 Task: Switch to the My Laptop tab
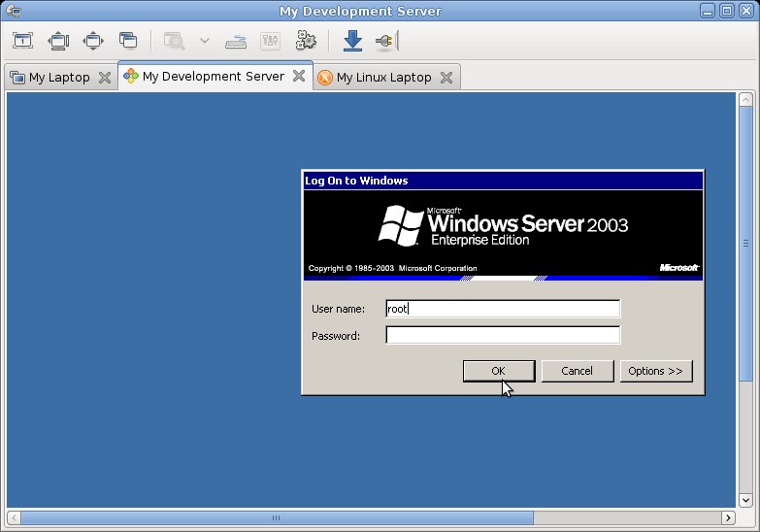tap(58, 78)
